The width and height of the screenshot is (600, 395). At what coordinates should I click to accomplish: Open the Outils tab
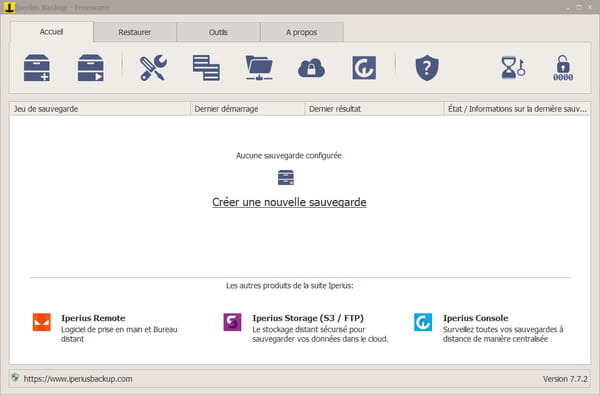[x=218, y=32]
